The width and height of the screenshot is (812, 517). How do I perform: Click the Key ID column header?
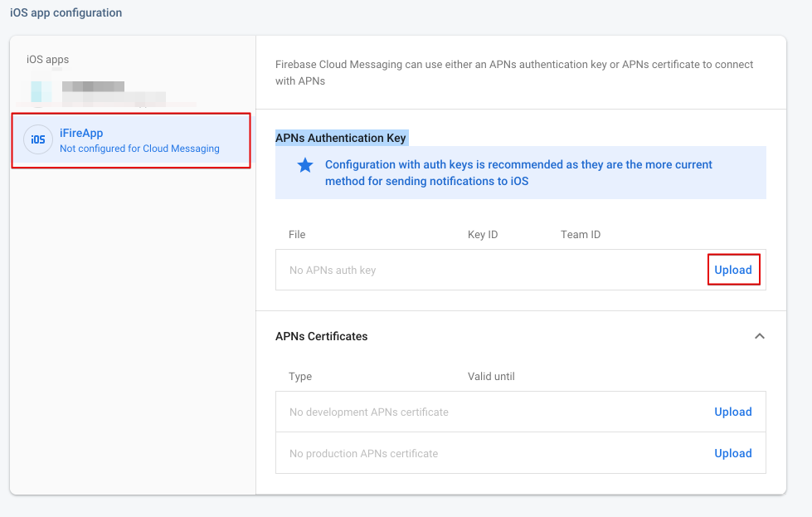point(483,235)
